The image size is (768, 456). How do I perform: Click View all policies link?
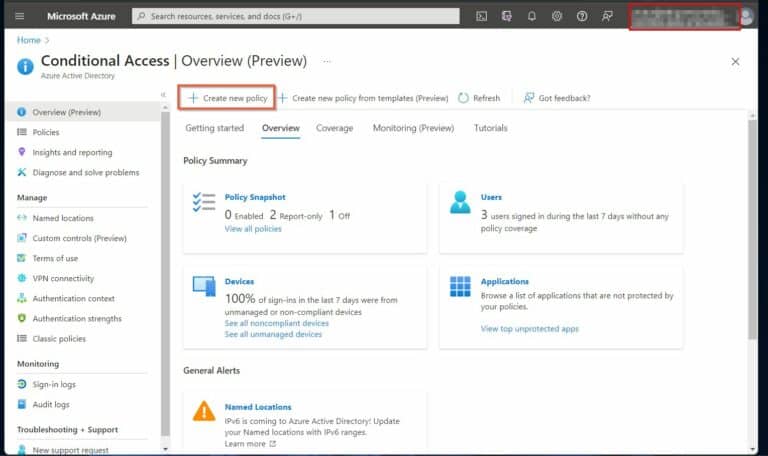point(253,229)
